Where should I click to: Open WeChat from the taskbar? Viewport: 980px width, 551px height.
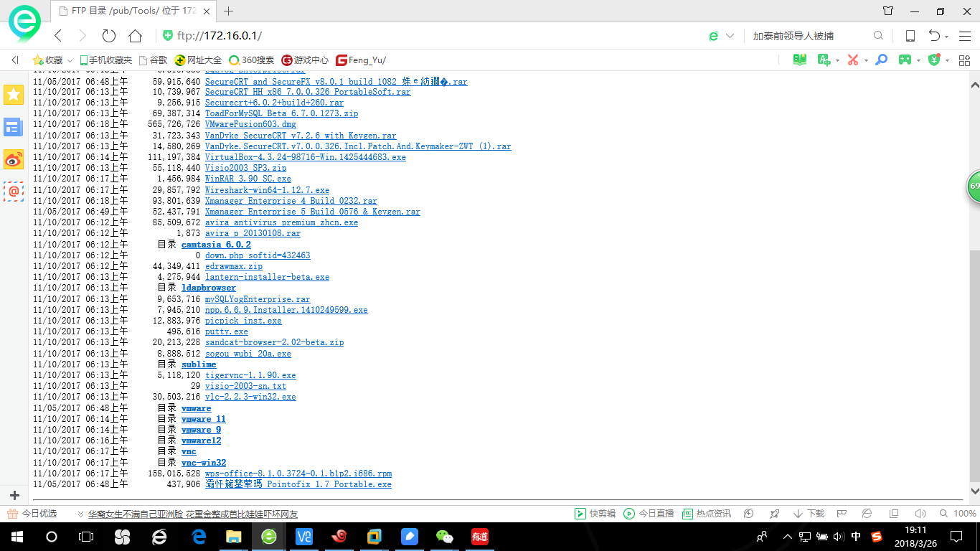click(x=446, y=537)
